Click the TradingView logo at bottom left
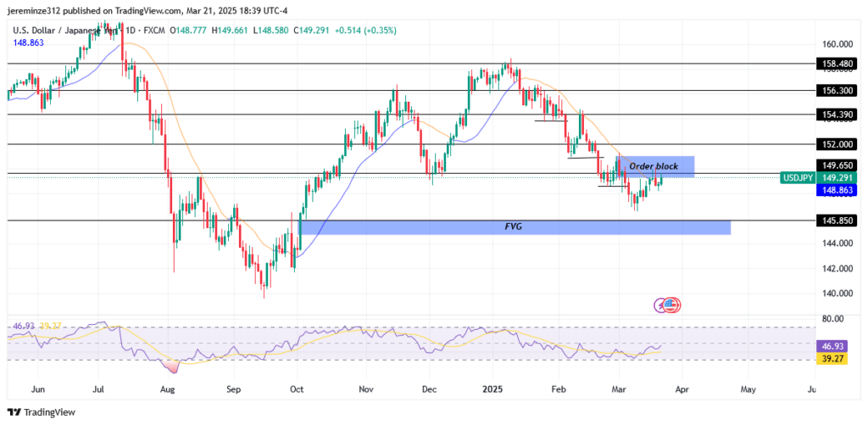868x425 pixels. (x=41, y=412)
